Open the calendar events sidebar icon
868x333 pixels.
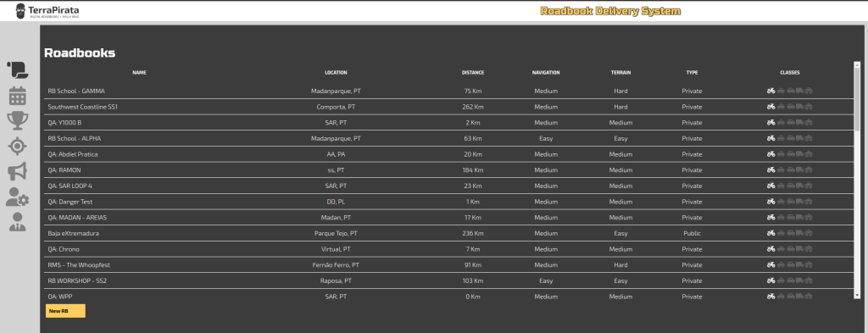(x=17, y=96)
